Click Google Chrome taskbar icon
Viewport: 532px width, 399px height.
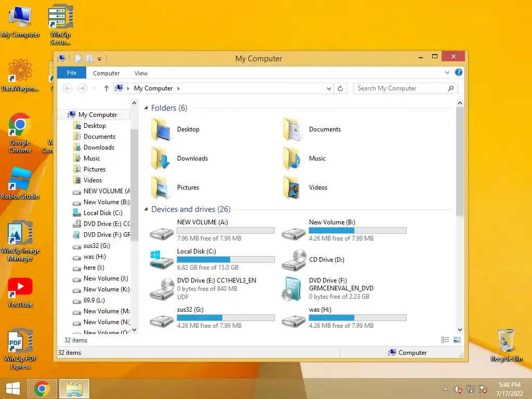[x=42, y=389]
